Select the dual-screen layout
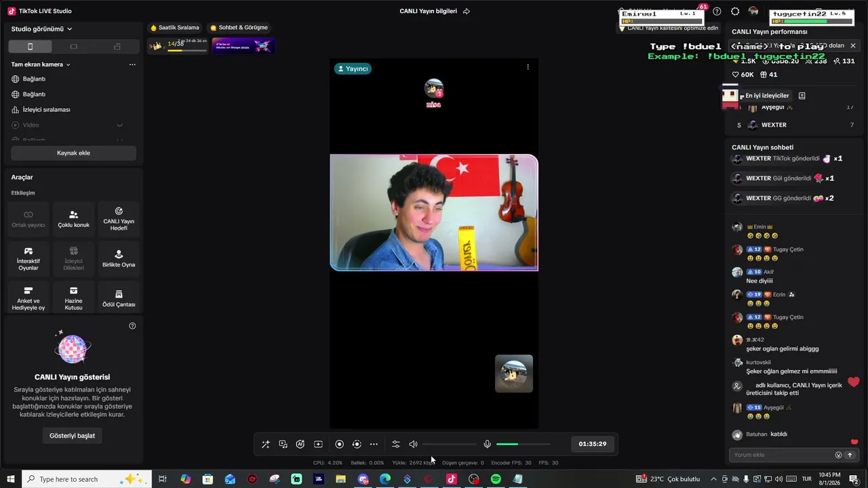Image resolution: width=868 pixels, height=488 pixels. 117,47
